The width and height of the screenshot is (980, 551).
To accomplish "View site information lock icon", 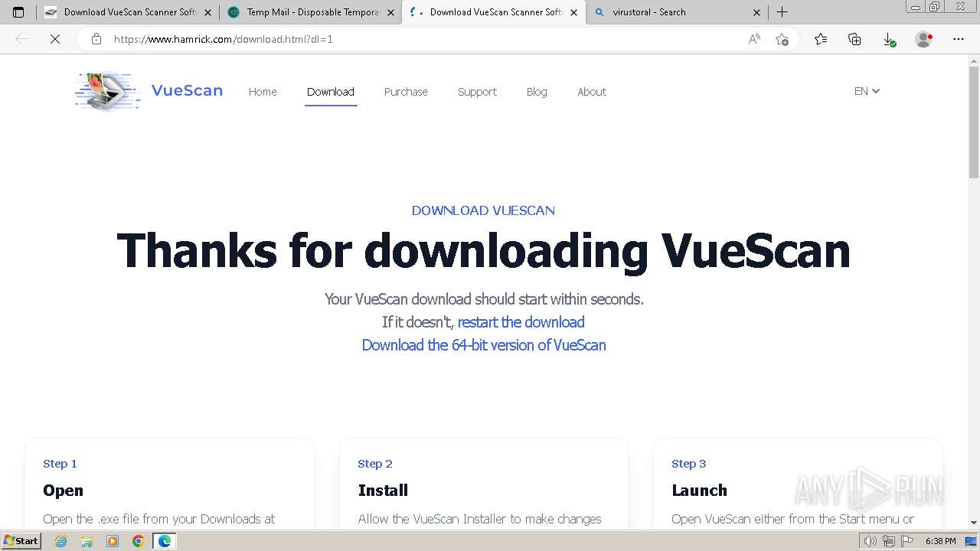I will 96,39.
